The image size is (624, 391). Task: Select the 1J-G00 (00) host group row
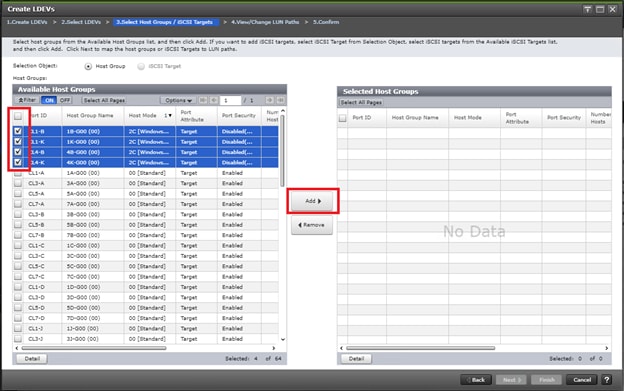coord(146,329)
